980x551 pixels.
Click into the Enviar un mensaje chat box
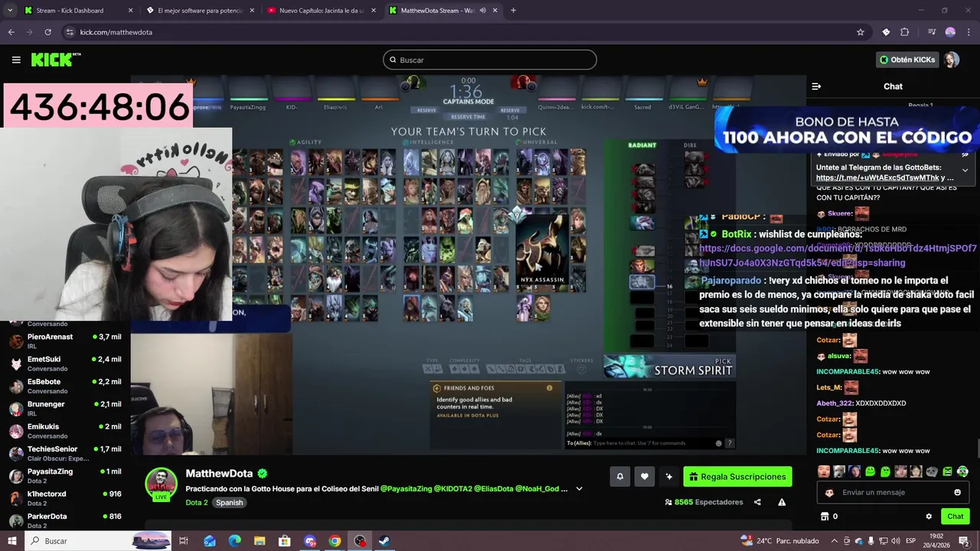tap(892, 492)
